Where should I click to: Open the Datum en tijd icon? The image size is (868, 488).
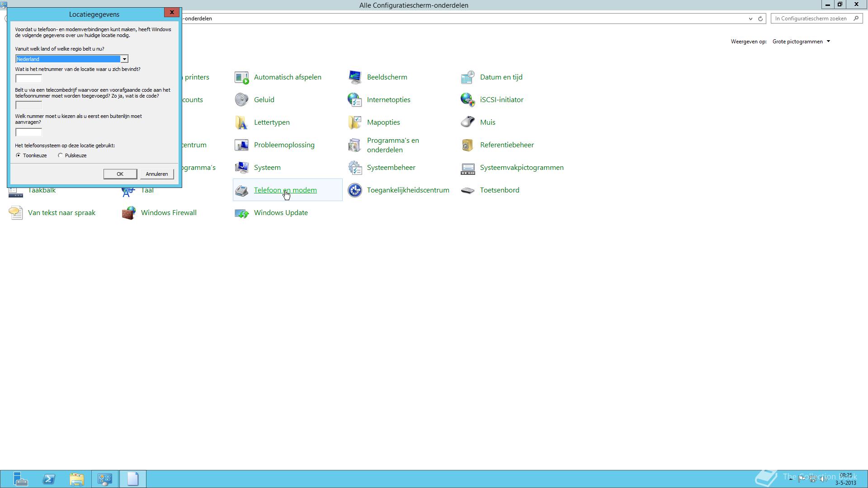coord(468,77)
